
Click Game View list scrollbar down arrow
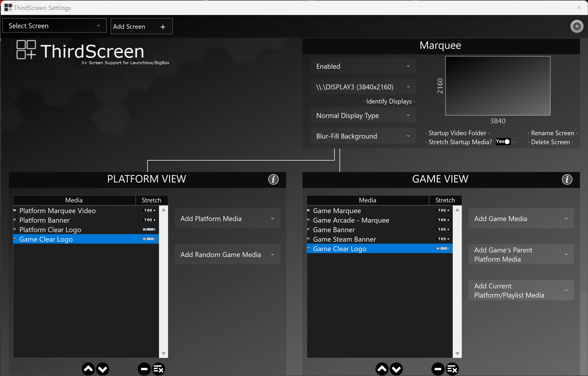457,353
